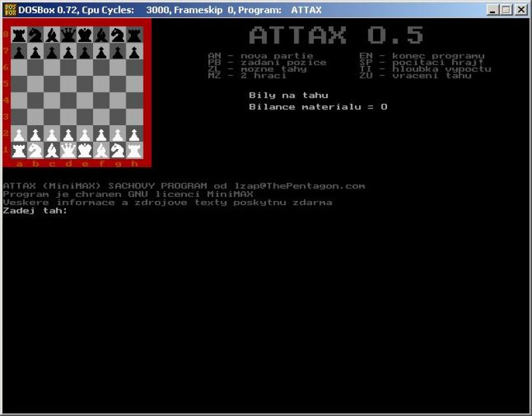Click the file label 'd' under the board
Screen dimensions: 532x416
click(x=68, y=164)
